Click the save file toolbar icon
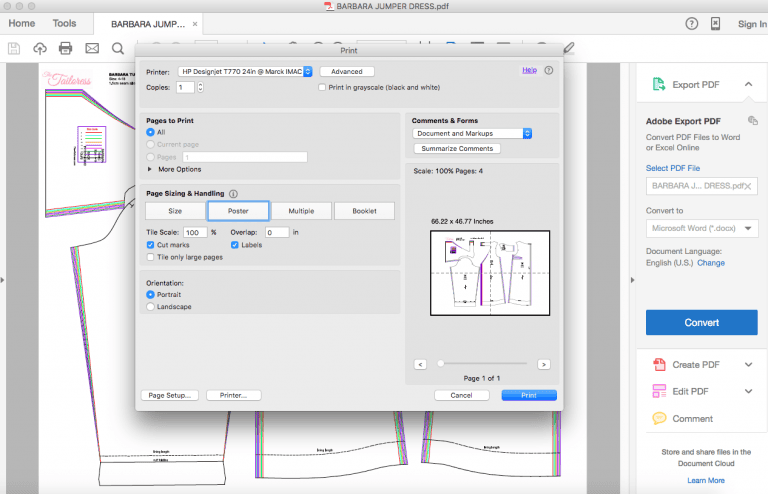Screen dimensions: 768x494 coord(14,48)
